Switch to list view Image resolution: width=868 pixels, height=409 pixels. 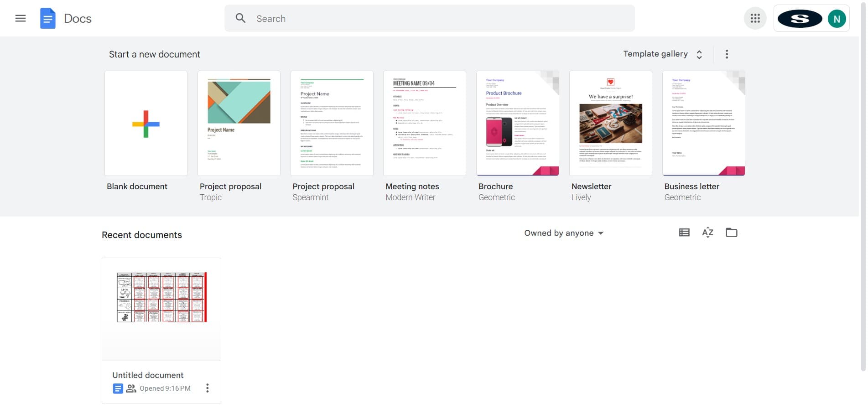684,233
